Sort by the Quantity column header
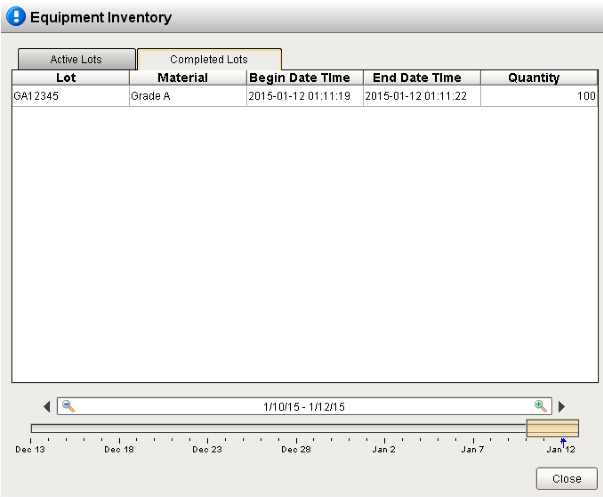The image size is (603, 498). tap(539, 78)
